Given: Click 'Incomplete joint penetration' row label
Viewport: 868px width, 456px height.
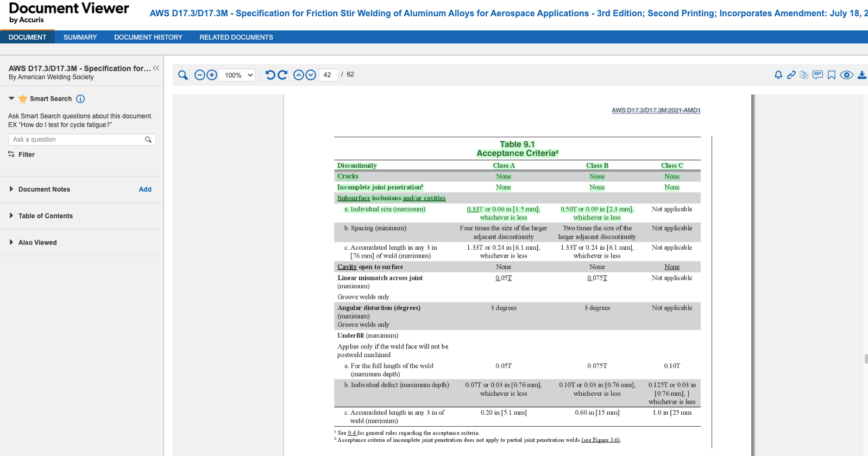Looking at the screenshot, I should tap(380, 187).
